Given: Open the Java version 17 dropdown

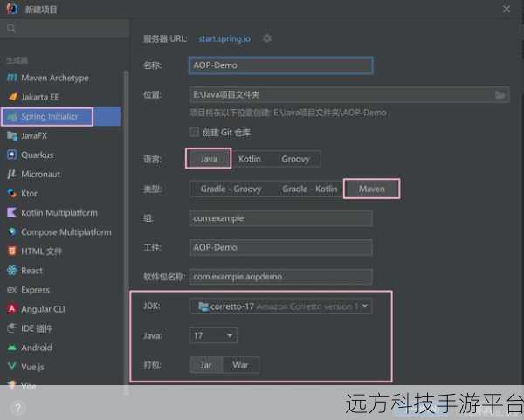Looking at the screenshot, I should (213, 335).
